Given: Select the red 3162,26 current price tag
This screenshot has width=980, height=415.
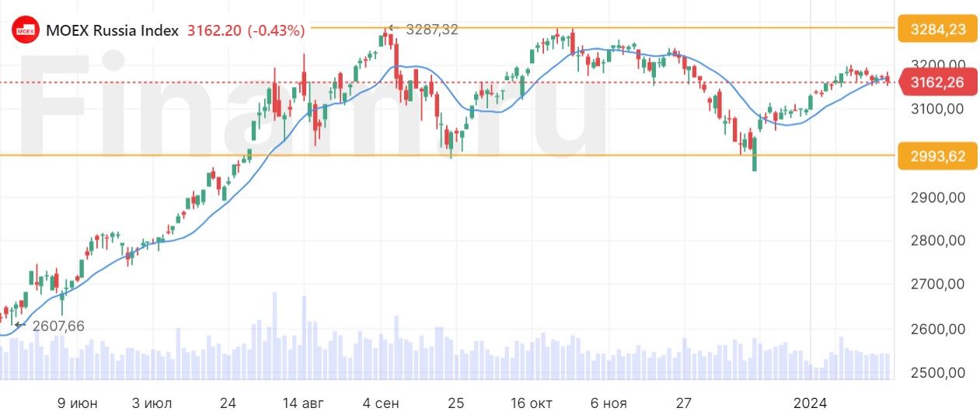Looking at the screenshot, I should click(936, 81).
